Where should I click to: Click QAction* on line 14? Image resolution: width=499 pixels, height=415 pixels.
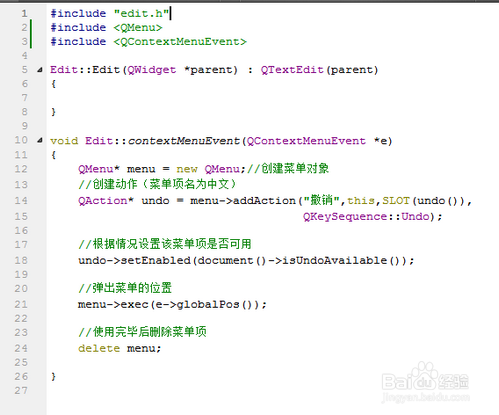pos(106,201)
